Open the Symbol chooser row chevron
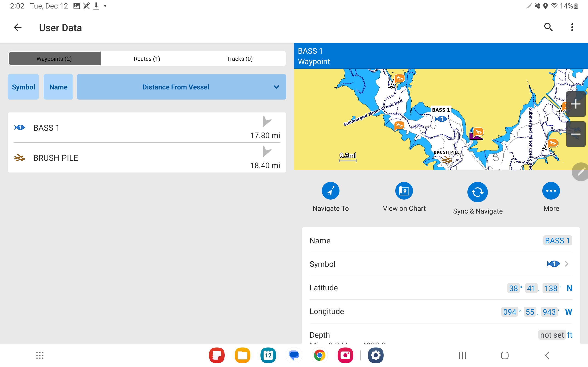The height and width of the screenshot is (367, 588). click(566, 264)
